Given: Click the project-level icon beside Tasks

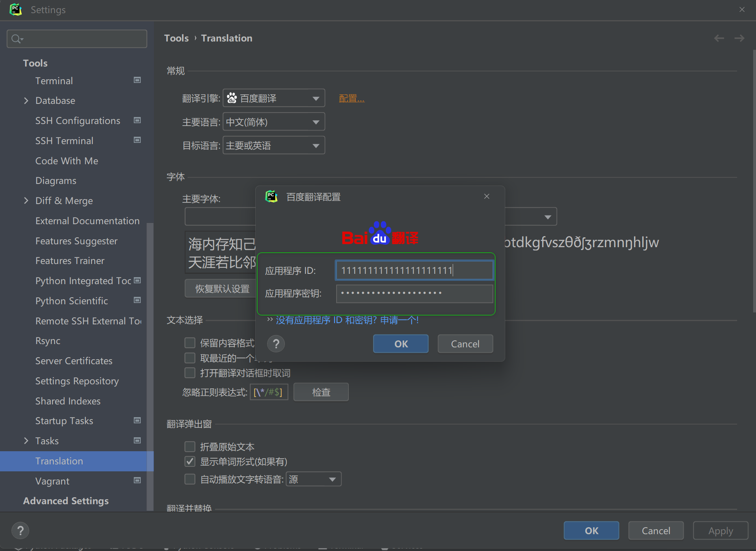Looking at the screenshot, I should pos(137,441).
